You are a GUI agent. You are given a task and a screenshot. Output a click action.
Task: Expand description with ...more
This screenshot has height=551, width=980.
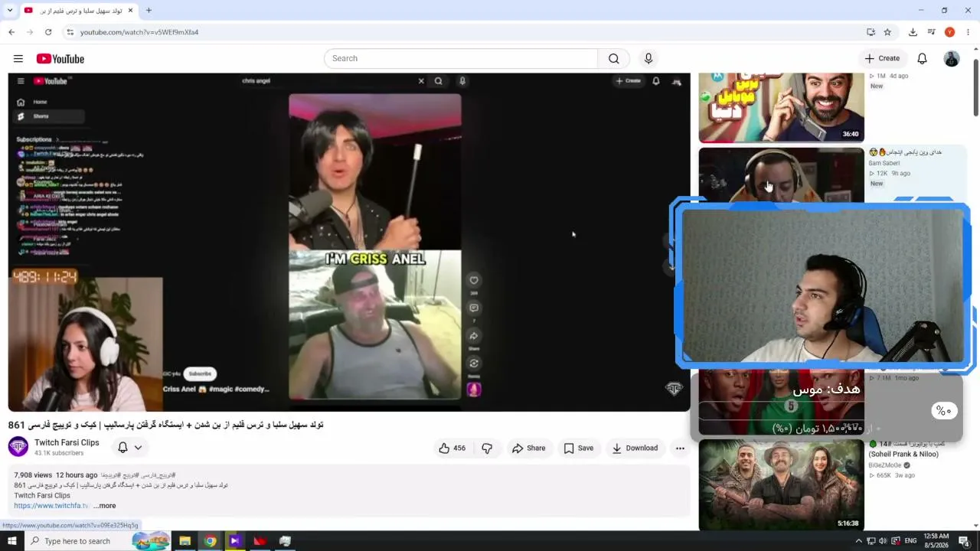pyautogui.click(x=105, y=506)
